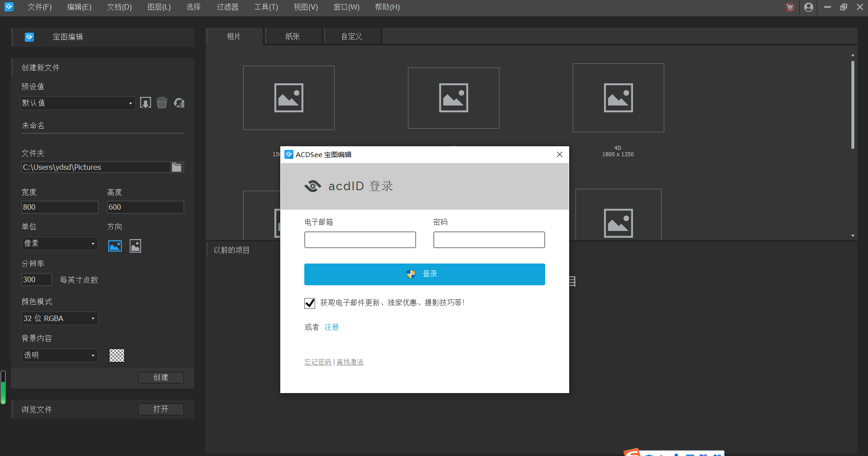
Task: Switch to the 自定义 tab
Action: (x=352, y=36)
